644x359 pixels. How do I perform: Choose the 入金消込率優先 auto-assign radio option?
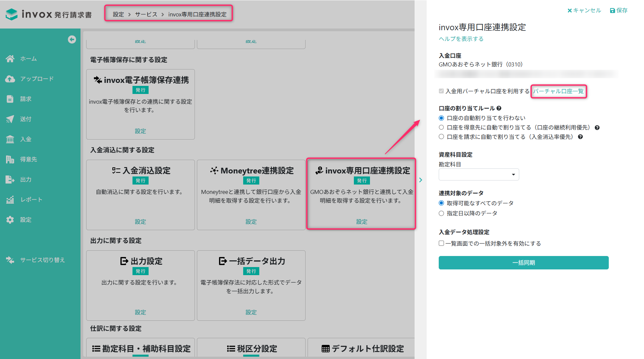click(441, 137)
